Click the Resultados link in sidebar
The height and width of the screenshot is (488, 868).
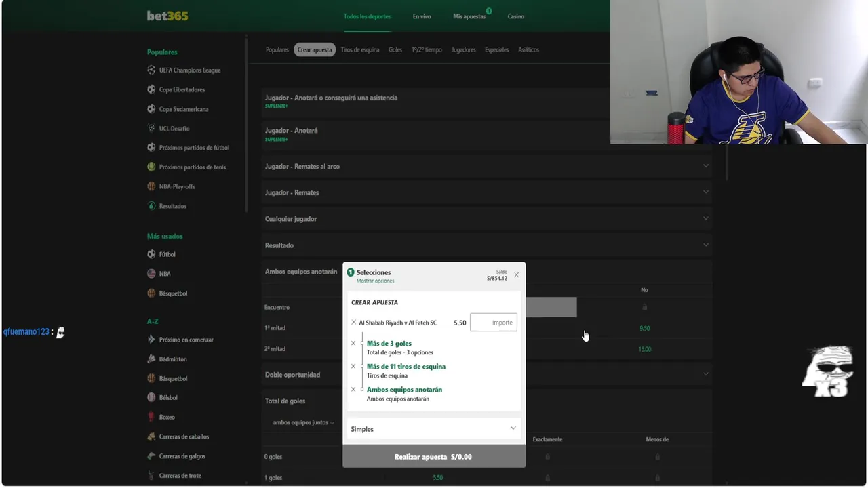click(173, 206)
